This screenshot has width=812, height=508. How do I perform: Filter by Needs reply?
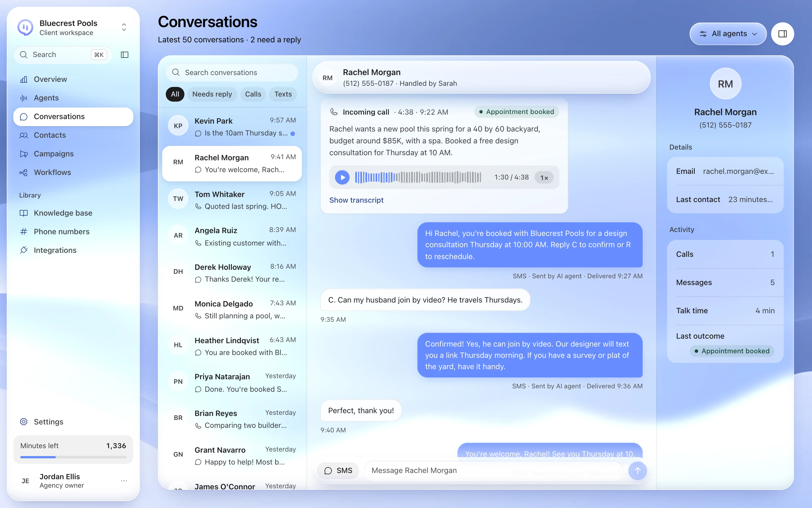tap(212, 94)
